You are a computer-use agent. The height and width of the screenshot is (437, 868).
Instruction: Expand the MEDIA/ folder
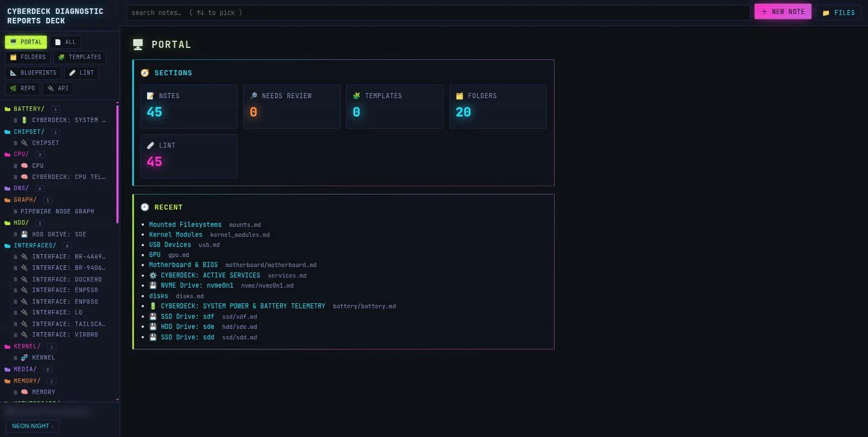(25, 370)
